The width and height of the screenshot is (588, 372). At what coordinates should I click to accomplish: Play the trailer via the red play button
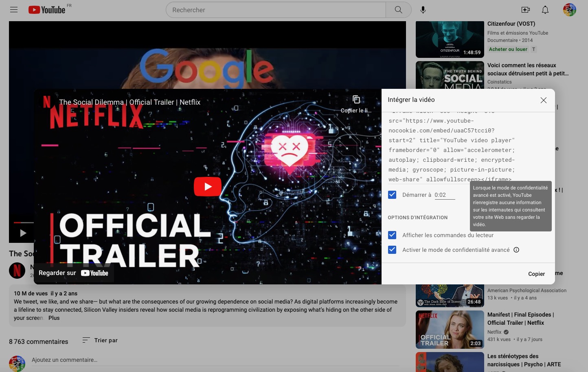click(x=208, y=186)
